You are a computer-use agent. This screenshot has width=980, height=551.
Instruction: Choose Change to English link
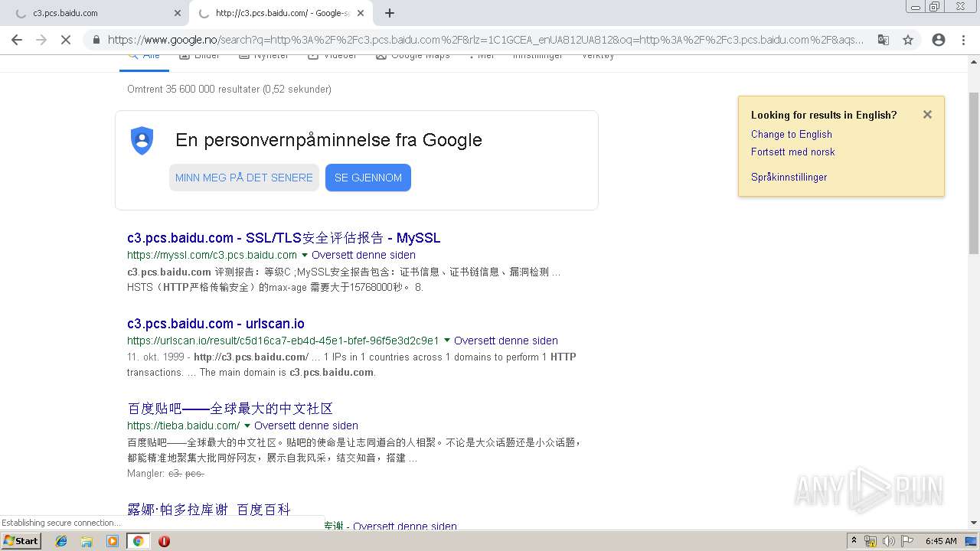(792, 134)
